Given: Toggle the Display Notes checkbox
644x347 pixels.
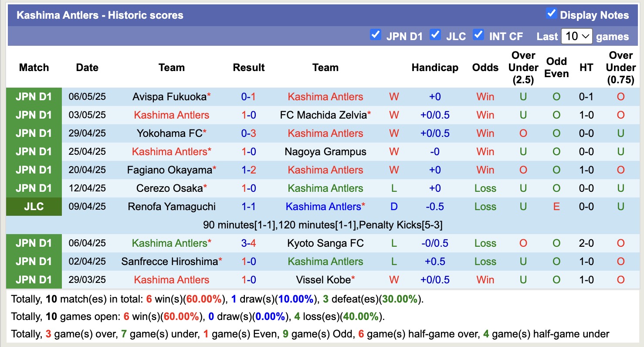Looking at the screenshot, I should 551,14.
